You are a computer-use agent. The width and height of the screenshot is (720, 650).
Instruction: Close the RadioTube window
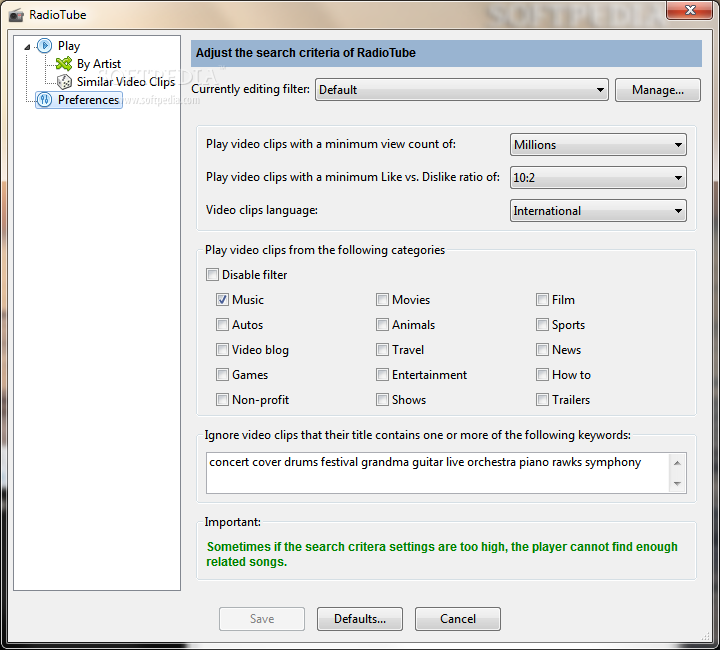click(x=689, y=10)
